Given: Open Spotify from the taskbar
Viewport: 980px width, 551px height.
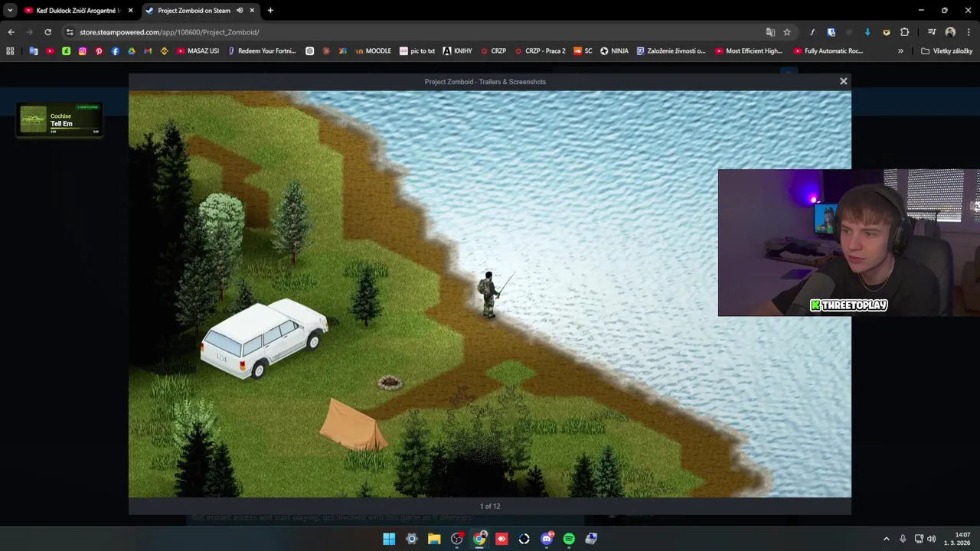Looking at the screenshot, I should coord(569,539).
